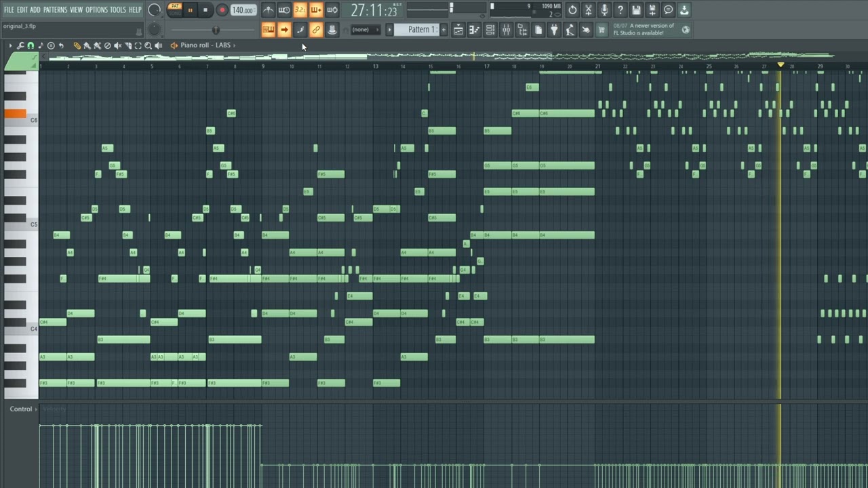Adjust the master pitch knob
Image resolution: width=868 pixels, height=488 pixels.
155,29
